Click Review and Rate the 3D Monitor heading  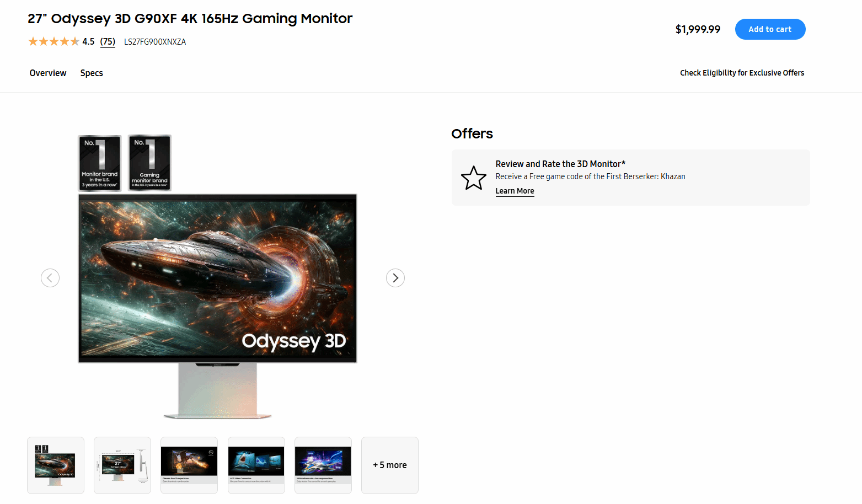(x=560, y=164)
